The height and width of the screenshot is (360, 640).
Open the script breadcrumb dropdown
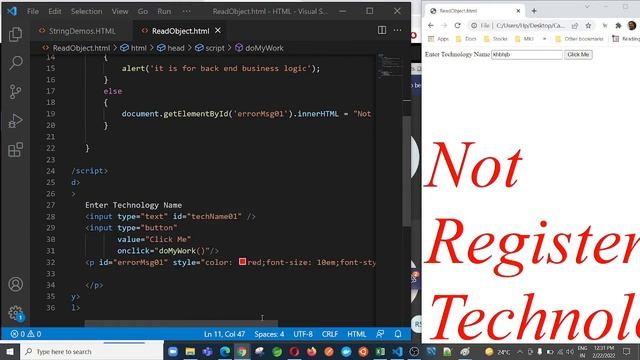click(x=210, y=48)
